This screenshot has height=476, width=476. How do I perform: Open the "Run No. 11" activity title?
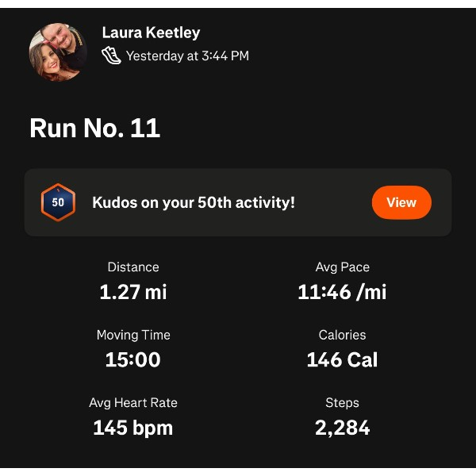(95, 128)
